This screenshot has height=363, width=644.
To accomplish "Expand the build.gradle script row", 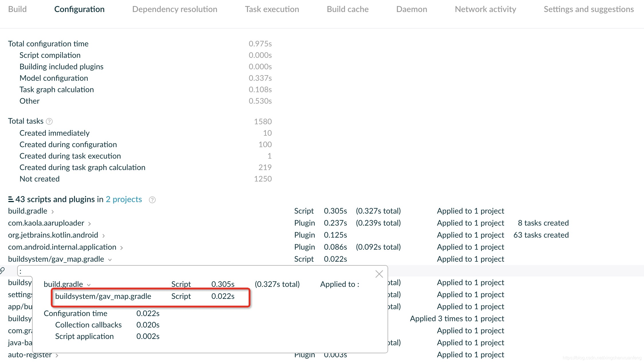I will click(53, 212).
